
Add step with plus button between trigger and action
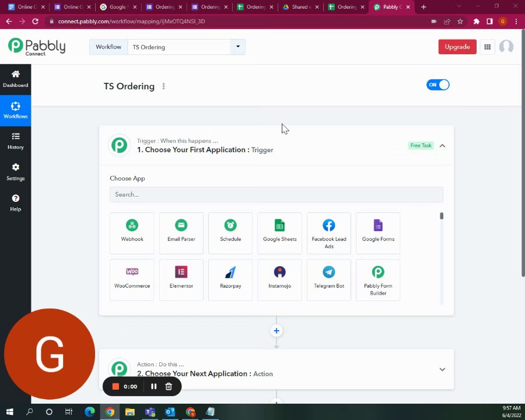(x=276, y=331)
